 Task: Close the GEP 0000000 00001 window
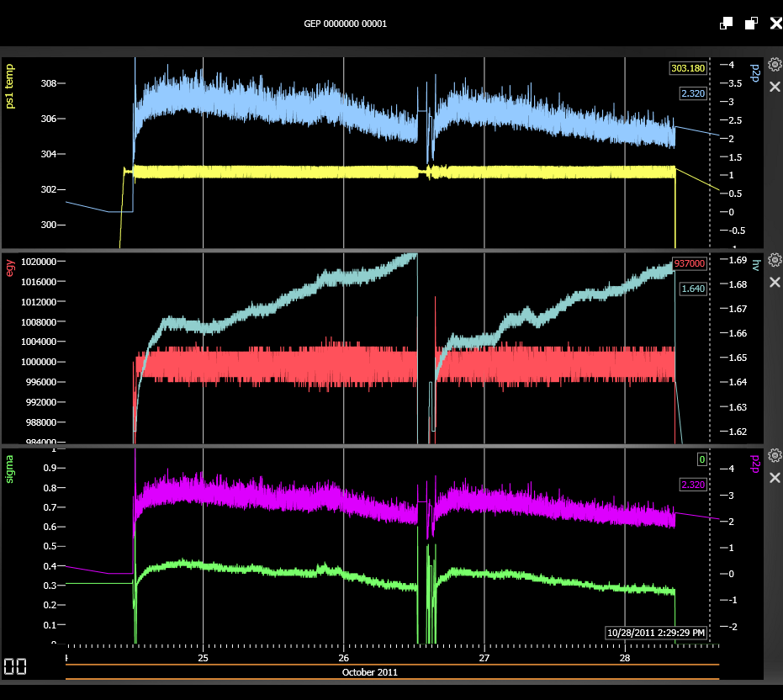click(776, 24)
